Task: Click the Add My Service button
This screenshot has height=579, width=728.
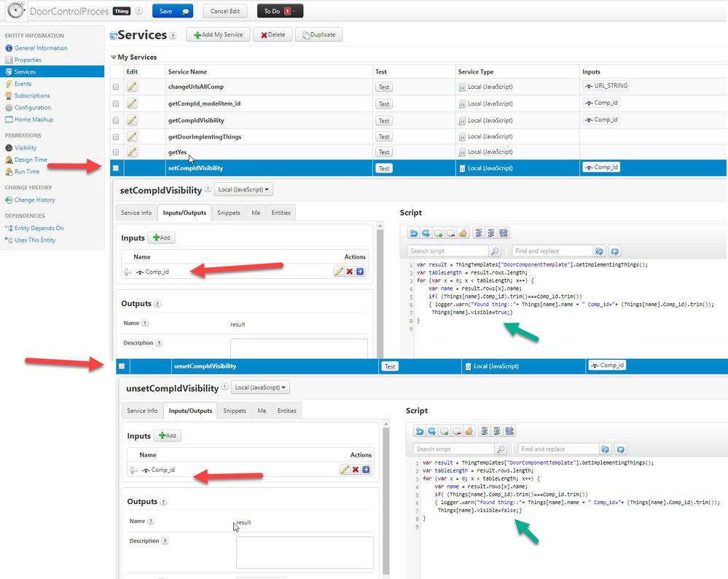Action: click(218, 35)
